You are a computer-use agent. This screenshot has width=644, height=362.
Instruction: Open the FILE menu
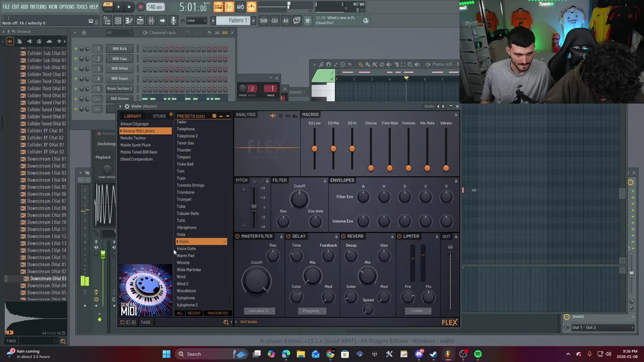pyautogui.click(x=6, y=7)
